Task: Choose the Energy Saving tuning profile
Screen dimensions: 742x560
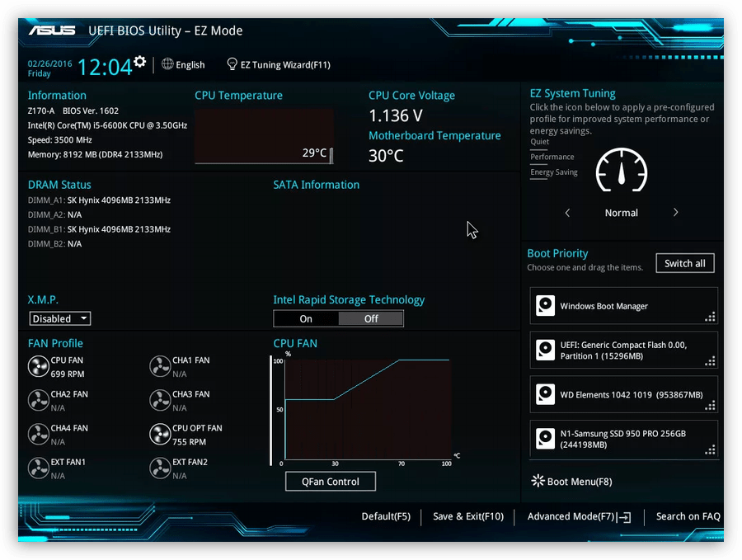Action: click(554, 172)
